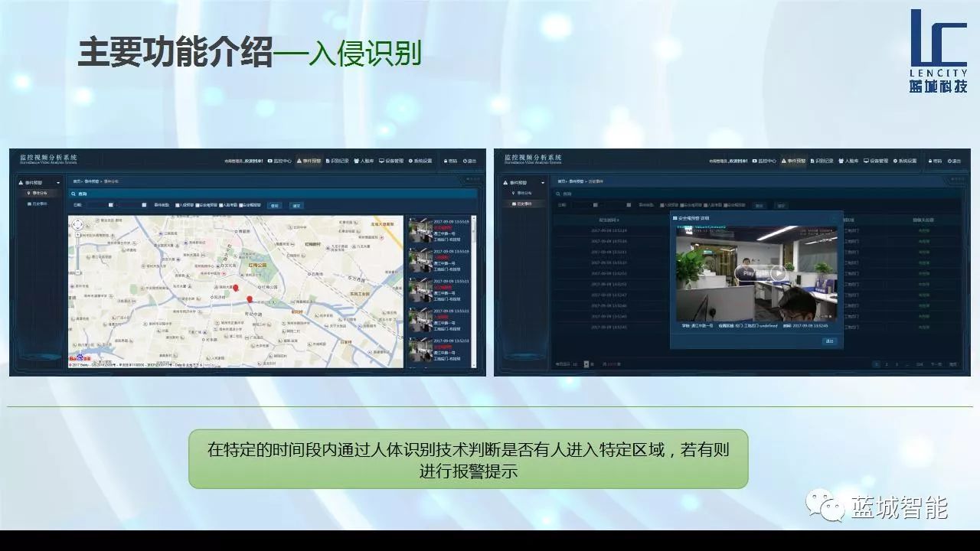980x551 pixels.
Task: Click 系统设置 gear in the left screenshot's nav
Action: (420, 161)
